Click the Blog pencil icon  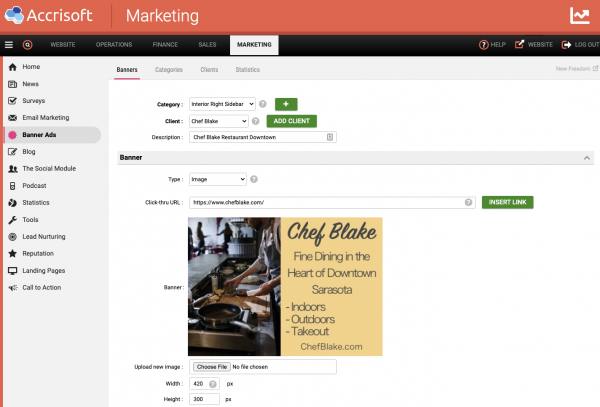tap(13, 152)
